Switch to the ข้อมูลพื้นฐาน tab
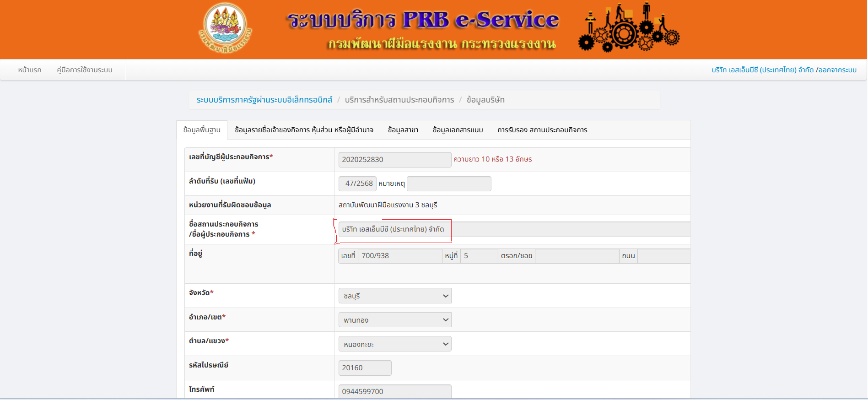 tap(202, 130)
